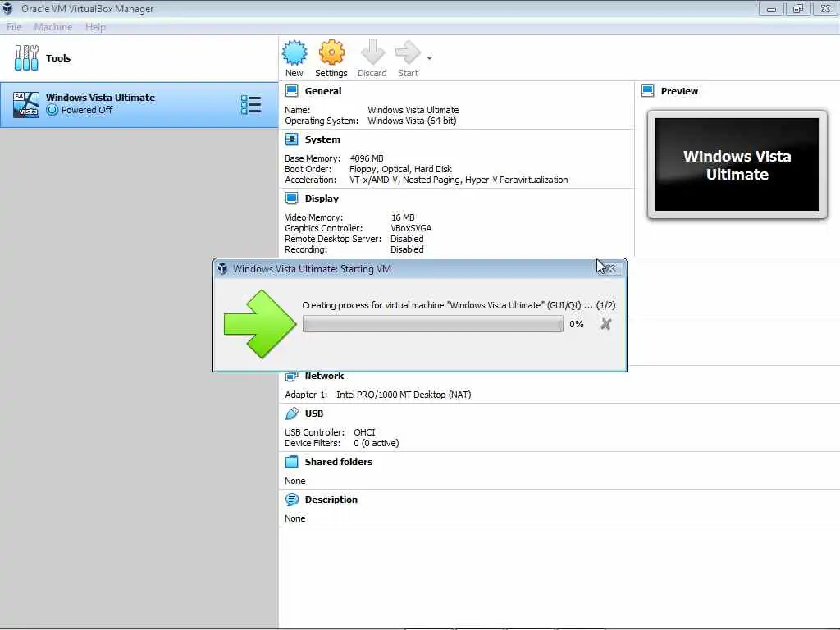Open the General settings heading link
Viewport: 840px width, 630px height.
pos(323,91)
